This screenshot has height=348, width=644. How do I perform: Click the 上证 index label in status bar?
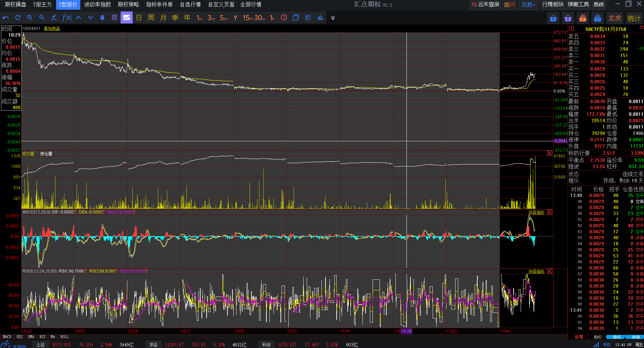pyautogui.click(x=40, y=345)
